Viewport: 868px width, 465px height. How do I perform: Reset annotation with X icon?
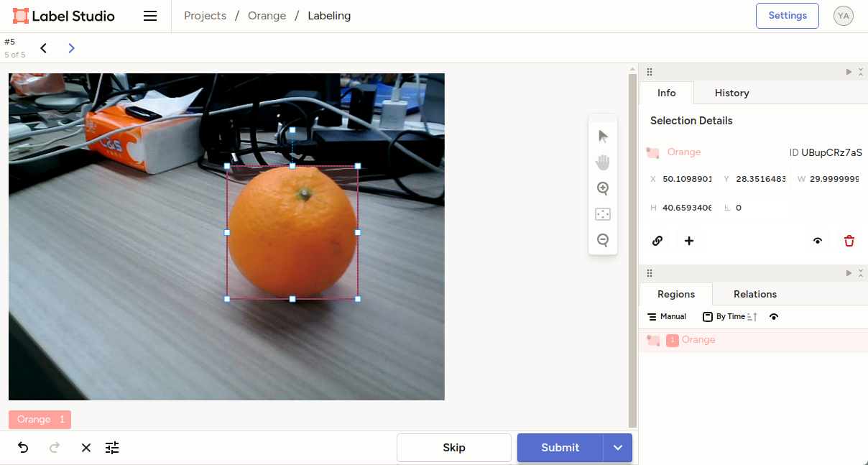point(86,448)
